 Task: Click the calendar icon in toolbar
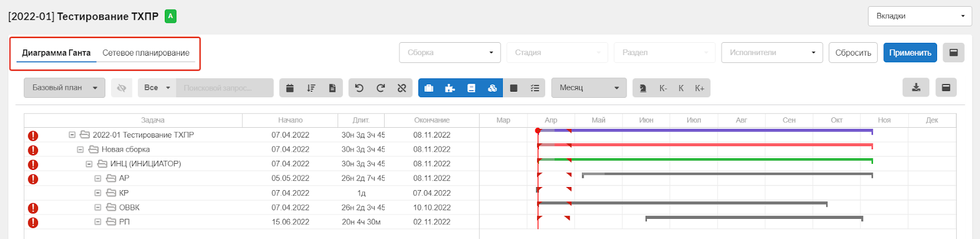pyautogui.click(x=290, y=88)
